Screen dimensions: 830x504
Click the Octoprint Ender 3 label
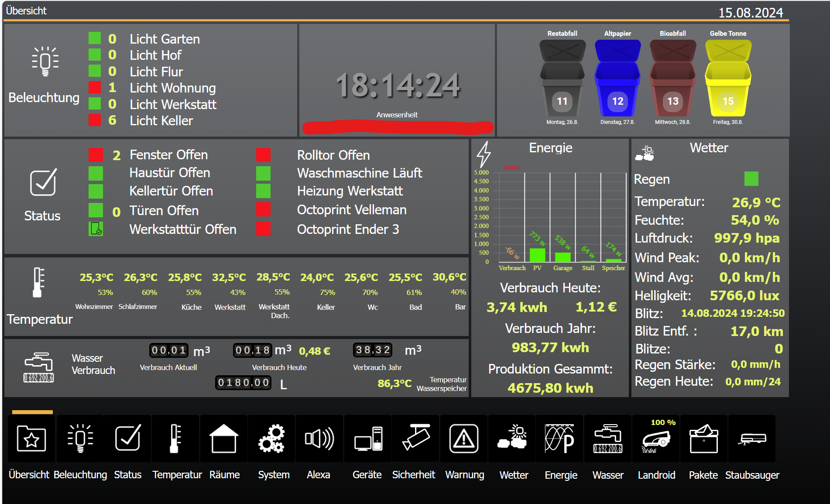348,229
